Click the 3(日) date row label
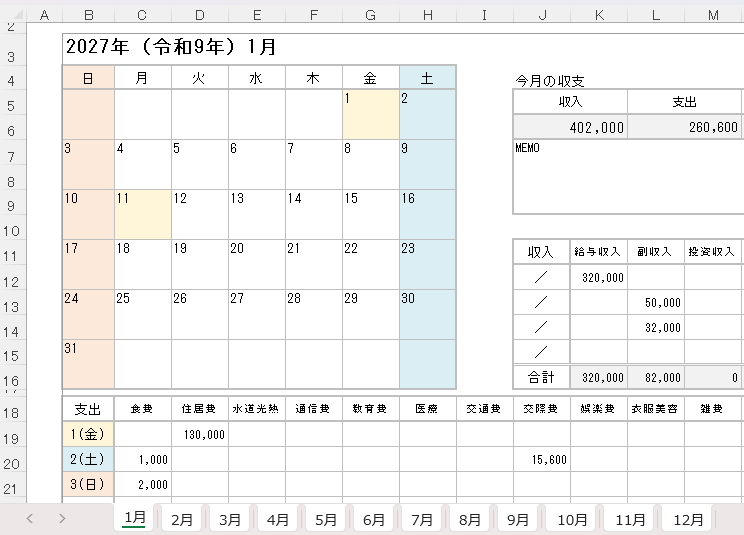Viewport: 744px width, 535px height. pyautogui.click(x=88, y=484)
